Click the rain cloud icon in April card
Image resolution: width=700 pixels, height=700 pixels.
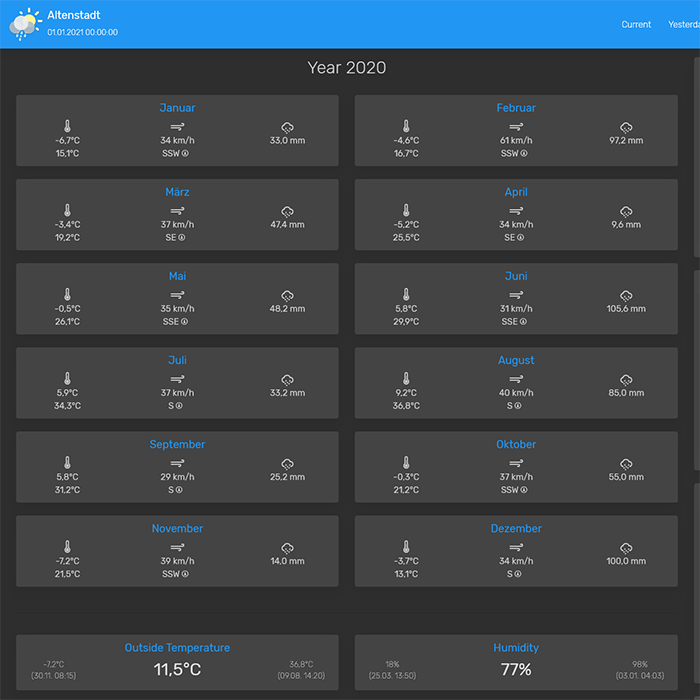(x=626, y=212)
